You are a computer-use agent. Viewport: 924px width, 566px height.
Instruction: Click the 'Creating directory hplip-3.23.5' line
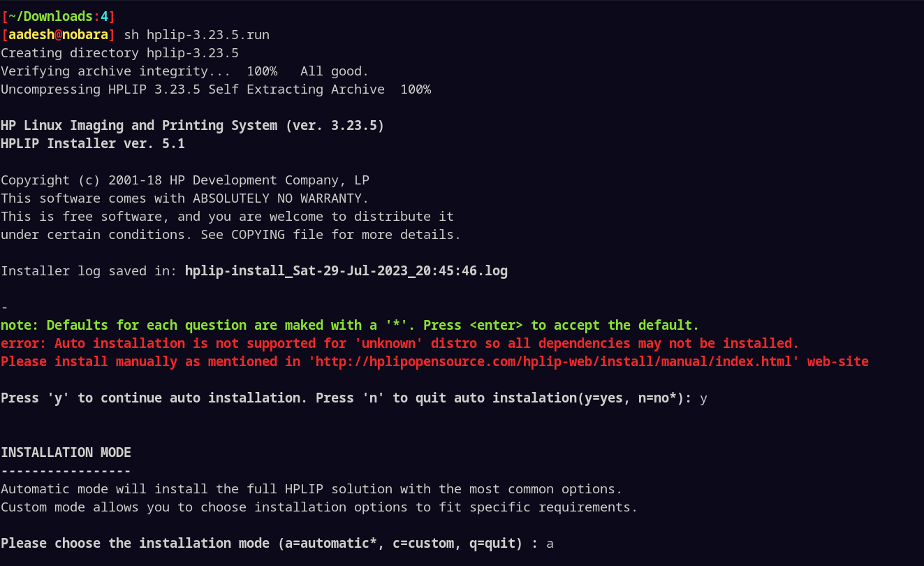pyautogui.click(x=119, y=52)
